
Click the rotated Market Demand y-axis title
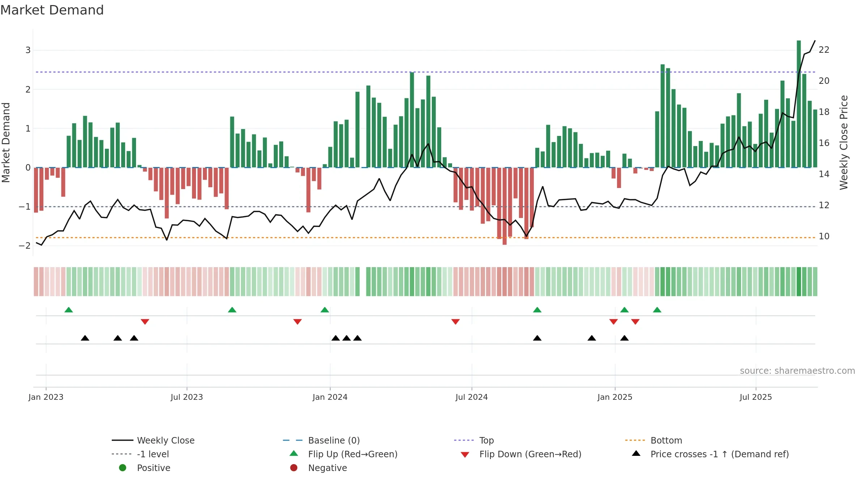[x=6, y=142]
